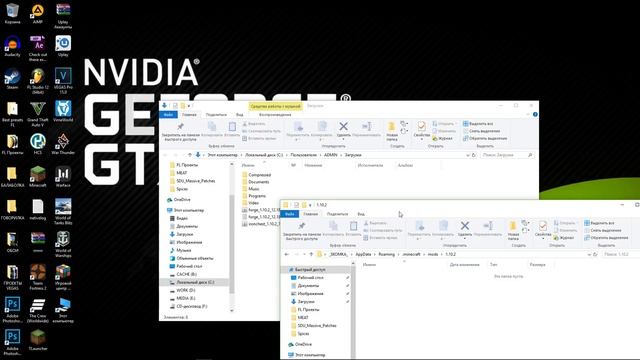Open the Grand Theft Auto V desktop shortcut

(x=38, y=113)
